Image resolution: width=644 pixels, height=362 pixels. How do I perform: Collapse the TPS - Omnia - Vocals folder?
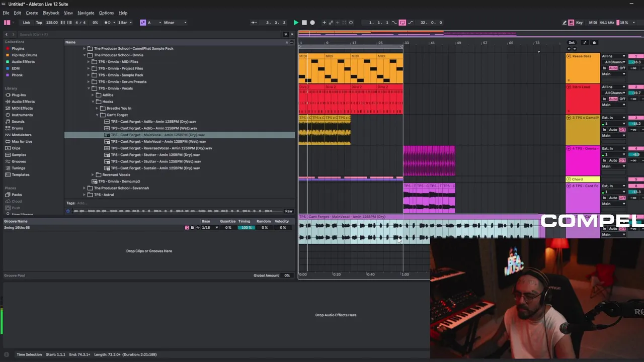pos(89,88)
